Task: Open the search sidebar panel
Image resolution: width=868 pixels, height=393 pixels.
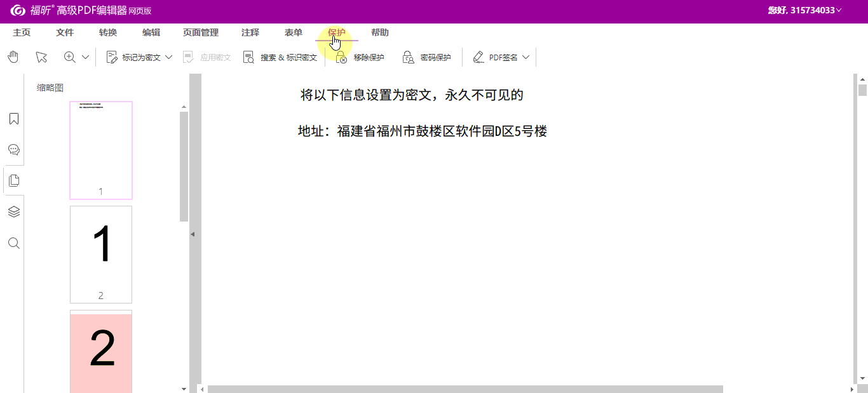Action: [13, 243]
